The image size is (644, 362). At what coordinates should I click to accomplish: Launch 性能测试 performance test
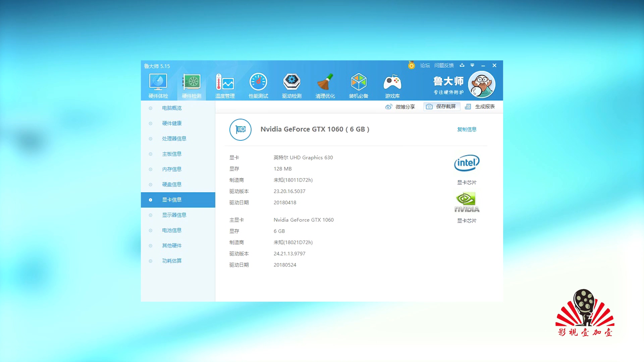258,86
